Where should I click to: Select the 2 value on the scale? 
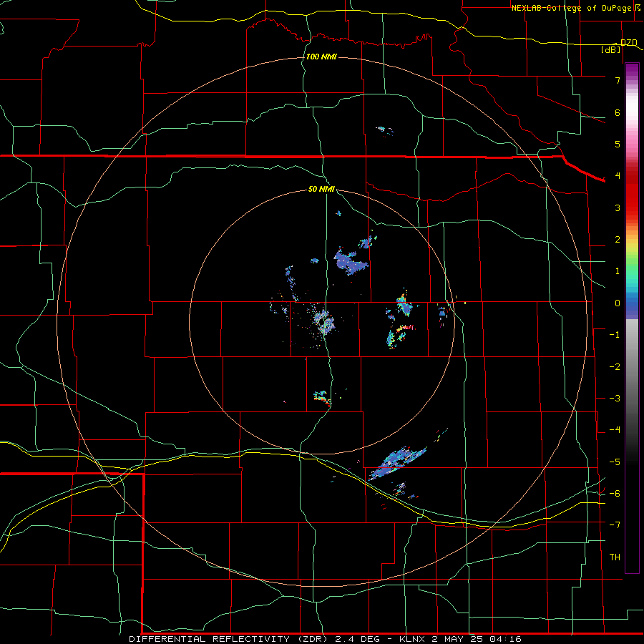pyautogui.click(x=618, y=239)
